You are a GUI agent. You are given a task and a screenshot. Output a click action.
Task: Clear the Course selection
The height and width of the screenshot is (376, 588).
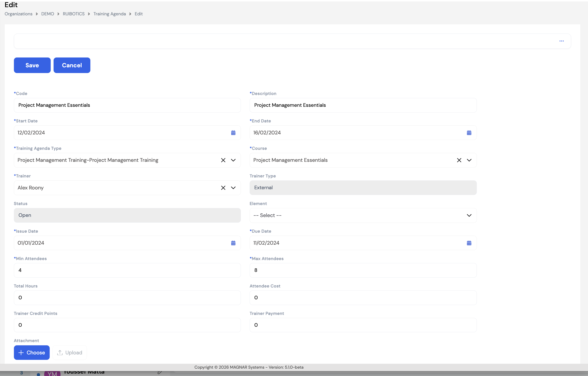tap(459, 160)
